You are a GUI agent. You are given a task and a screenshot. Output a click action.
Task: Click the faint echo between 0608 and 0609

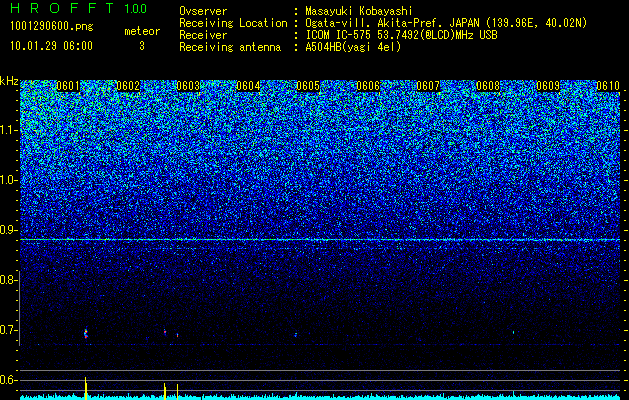click(x=513, y=332)
